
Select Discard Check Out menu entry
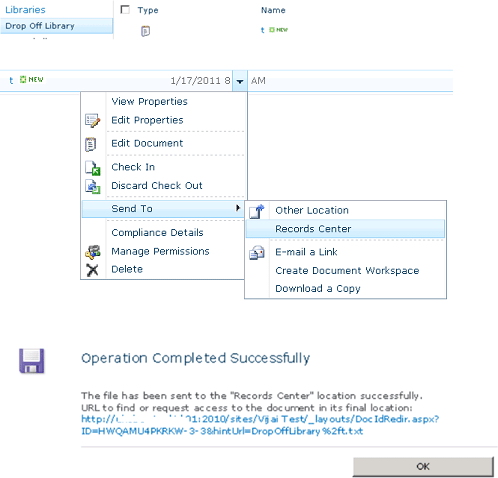click(157, 185)
